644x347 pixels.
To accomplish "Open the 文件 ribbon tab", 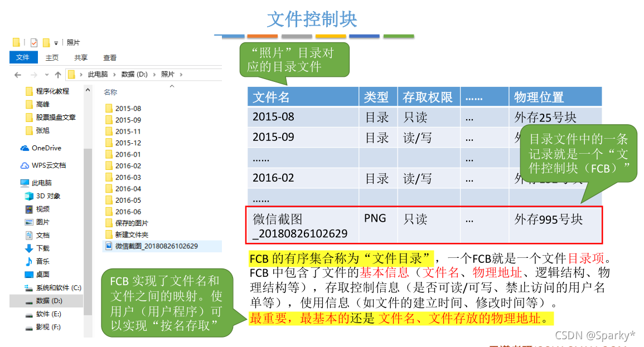I will 23,57.
